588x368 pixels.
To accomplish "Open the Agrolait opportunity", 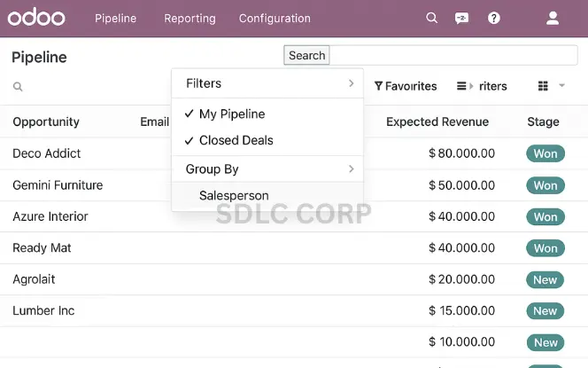I will coord(34,279).
